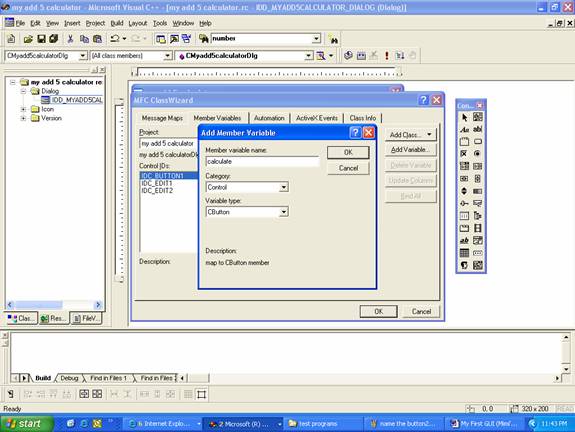575x432 pixels.
Task: Click the Compile icon in build toolbar
Action: [x=348, y=56]
